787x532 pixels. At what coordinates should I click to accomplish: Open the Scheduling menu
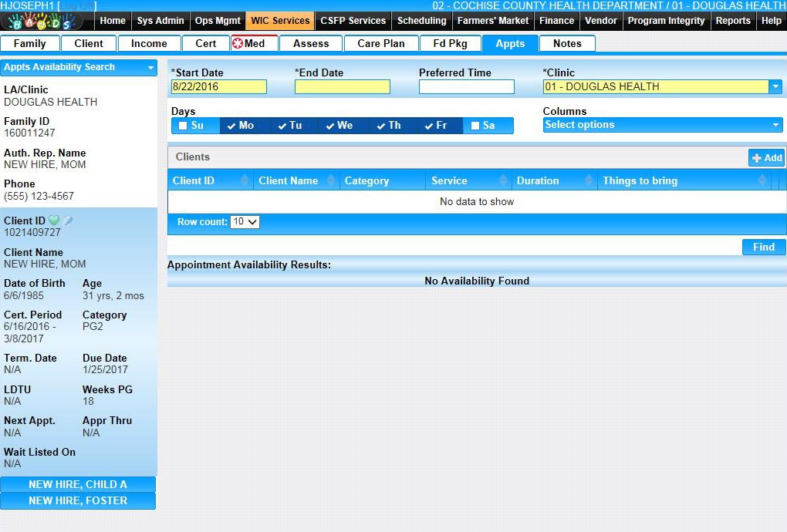pos(421,21)
